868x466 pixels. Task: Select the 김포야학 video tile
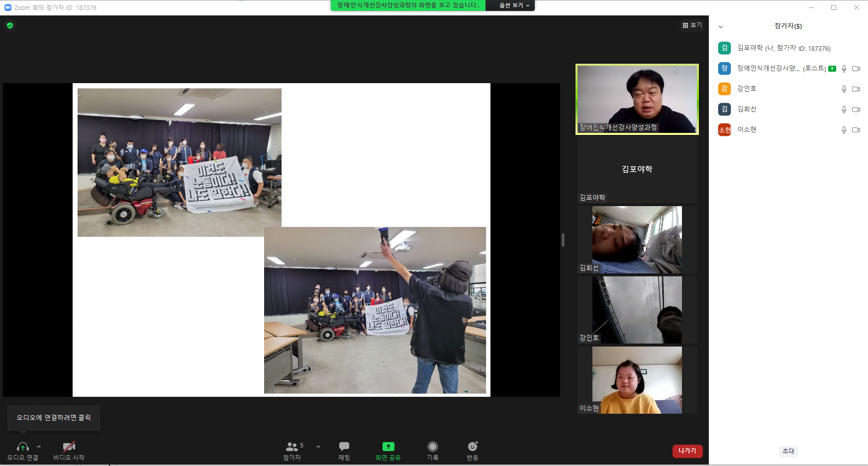[x=637, y=169]
